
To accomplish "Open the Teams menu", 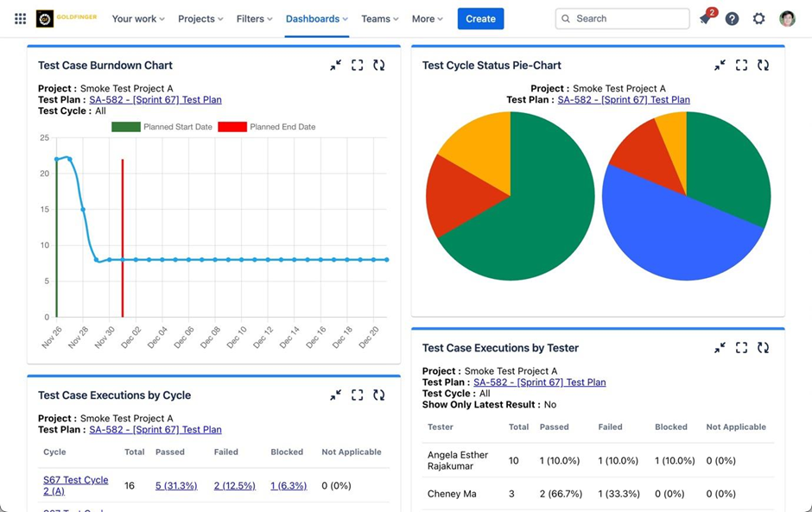I will click(380, 19).
